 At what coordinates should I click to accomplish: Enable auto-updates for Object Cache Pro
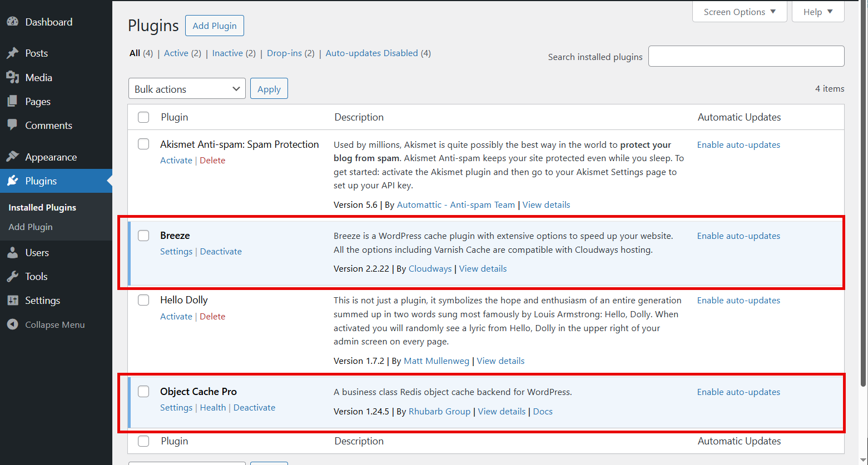(x=738, y=392)
